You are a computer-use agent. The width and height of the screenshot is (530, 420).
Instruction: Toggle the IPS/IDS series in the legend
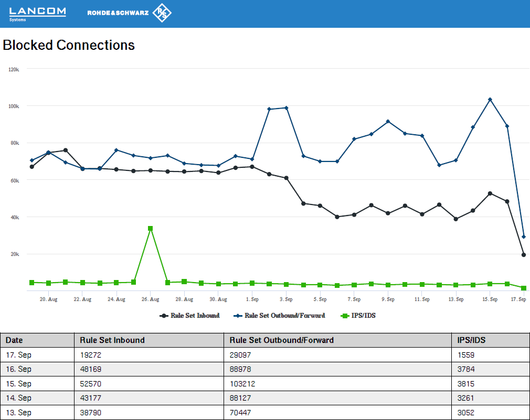tap(359, 316)
